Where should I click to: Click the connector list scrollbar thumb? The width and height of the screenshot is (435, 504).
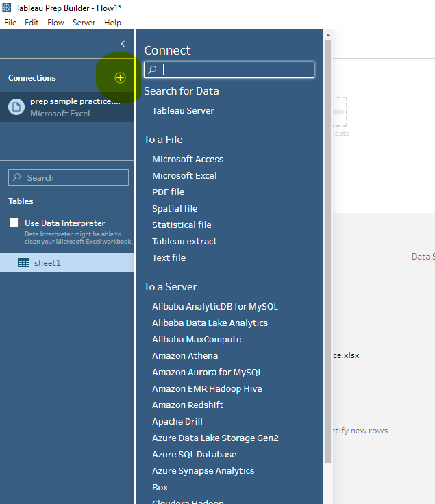tap(328, 251)
